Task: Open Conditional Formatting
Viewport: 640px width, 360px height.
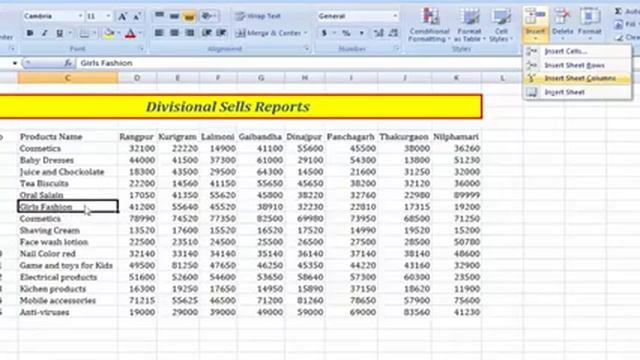Action: click(429, 25)
